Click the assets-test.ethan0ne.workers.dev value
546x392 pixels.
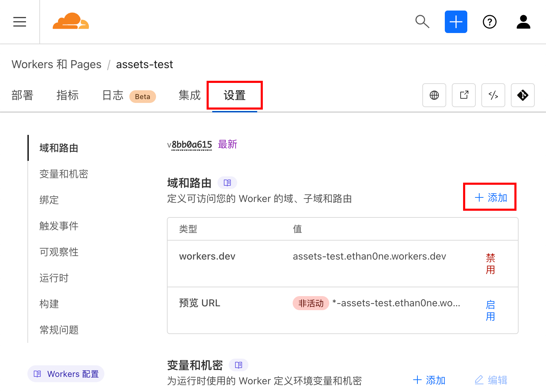click(369, 256)
